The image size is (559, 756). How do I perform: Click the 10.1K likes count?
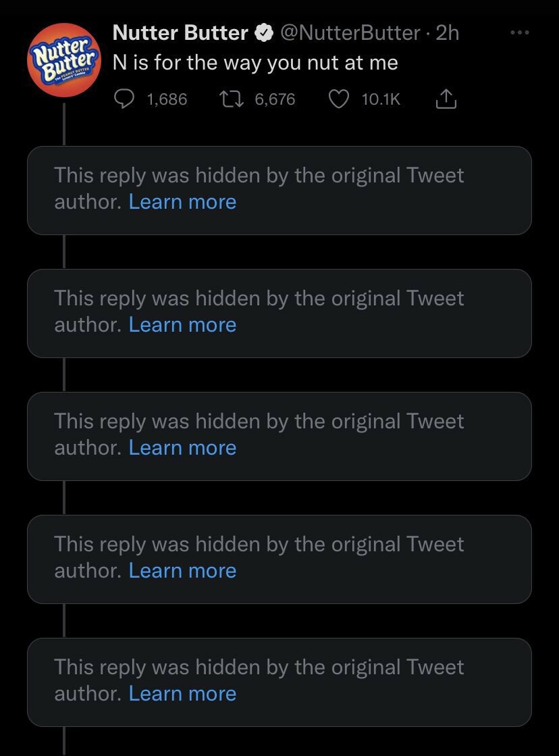(x=381, y=99)
